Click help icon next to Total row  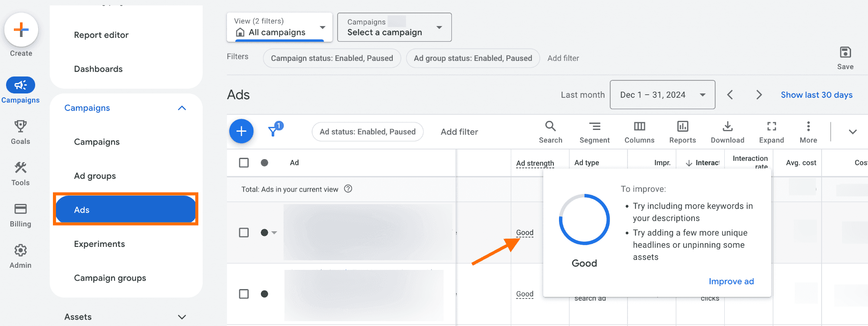pos(348,189)
